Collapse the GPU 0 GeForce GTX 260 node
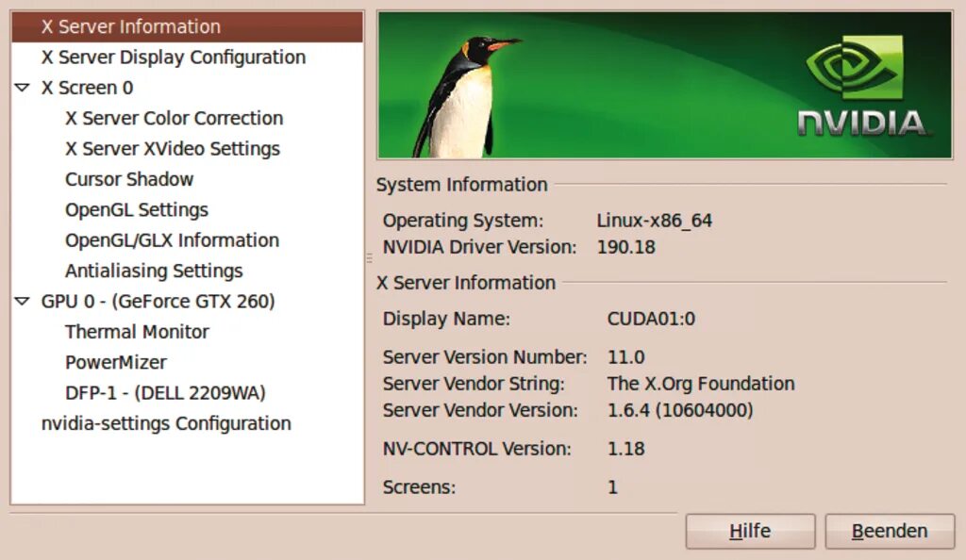 coord(23,301)
